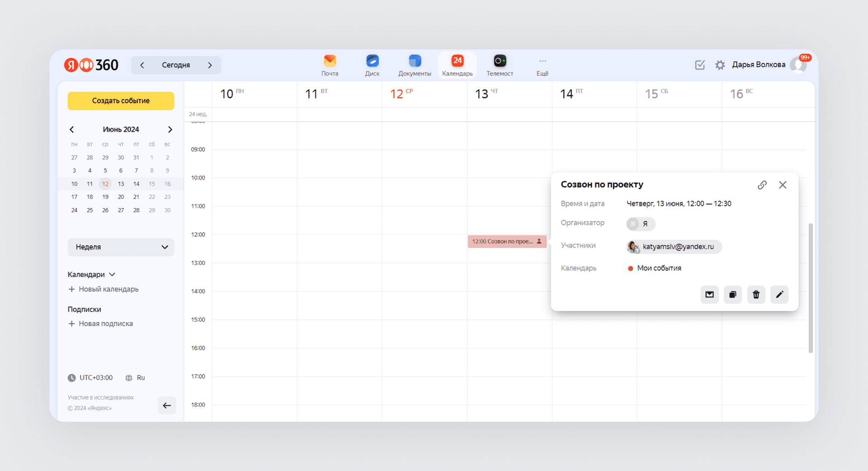Viewport: 868px width, 471px height.
Task: Click the Мои события calendar label
Action: point(659,268)
